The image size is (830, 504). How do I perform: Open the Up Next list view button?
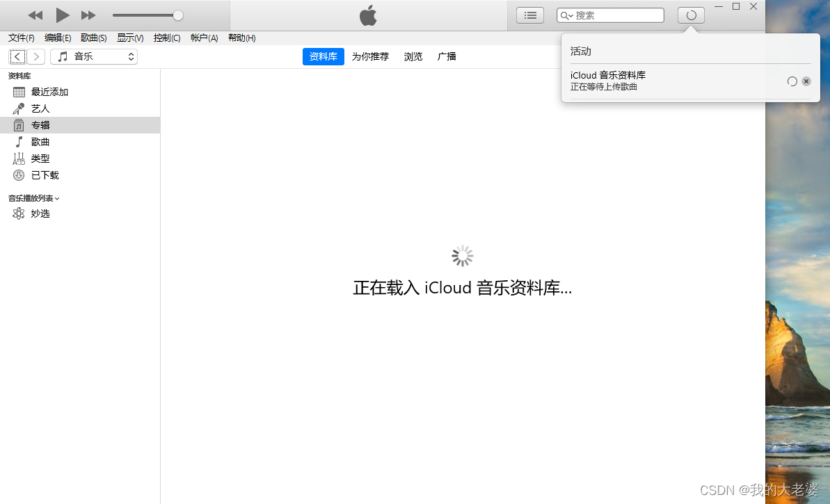tap(530, 15)
